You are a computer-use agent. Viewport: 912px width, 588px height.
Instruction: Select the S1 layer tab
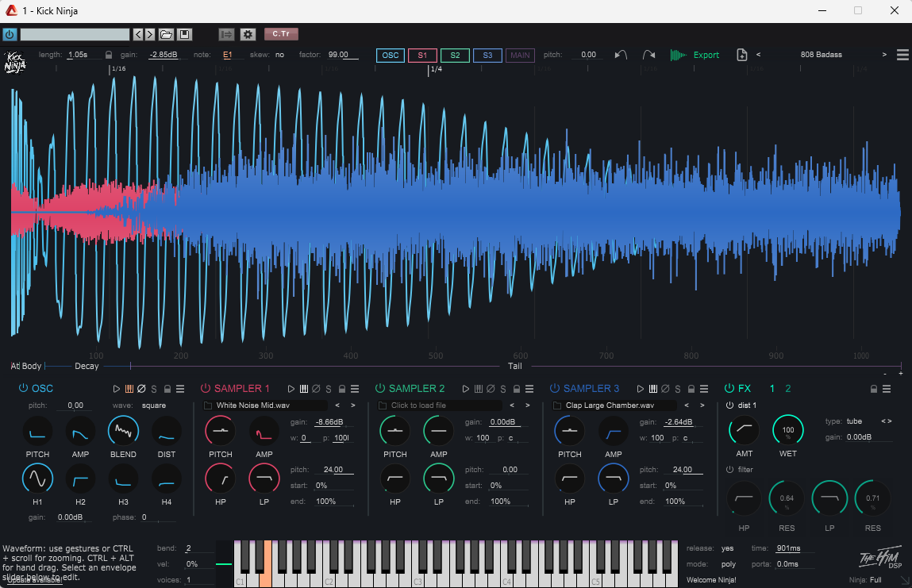(x=422, y=55)
